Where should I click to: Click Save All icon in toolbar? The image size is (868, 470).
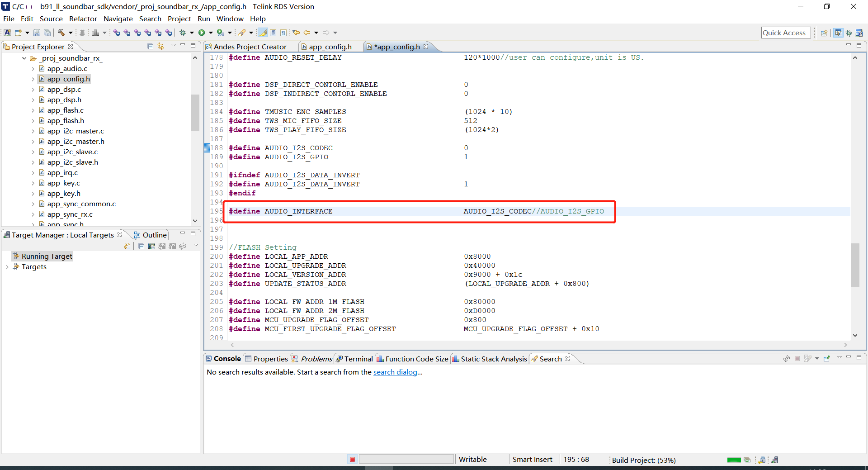tap(47, 33)
